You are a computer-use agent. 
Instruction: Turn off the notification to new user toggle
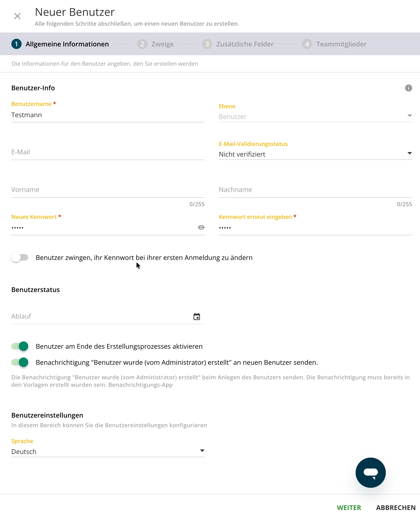click(x=20, y=362)
